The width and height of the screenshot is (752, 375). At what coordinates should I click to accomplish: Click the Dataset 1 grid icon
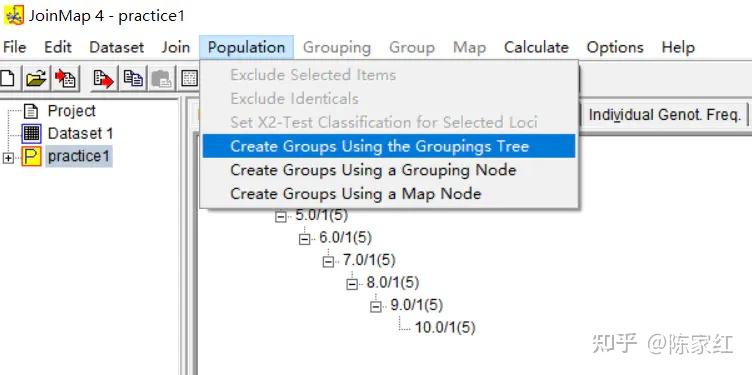click(x=32, y=133)
